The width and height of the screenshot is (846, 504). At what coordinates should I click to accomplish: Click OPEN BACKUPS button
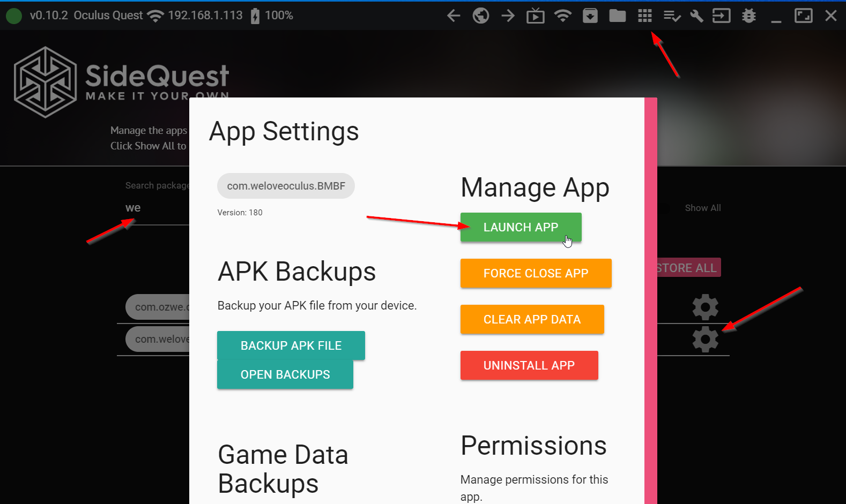[285, 374]
